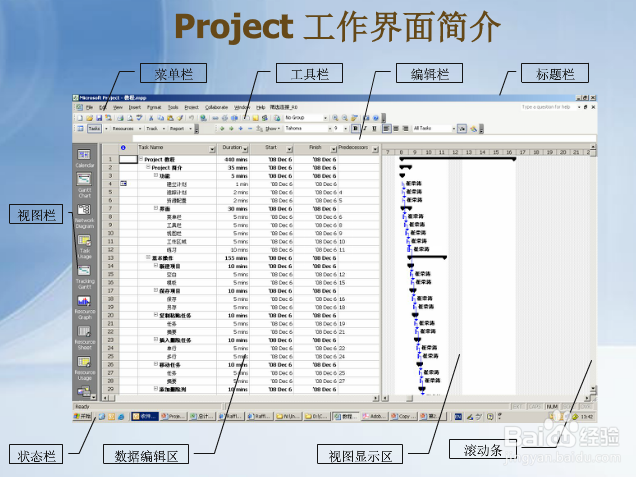Open task notes yellow icon
The height and width of the screenshot is (477, 636).
point(256,118)
